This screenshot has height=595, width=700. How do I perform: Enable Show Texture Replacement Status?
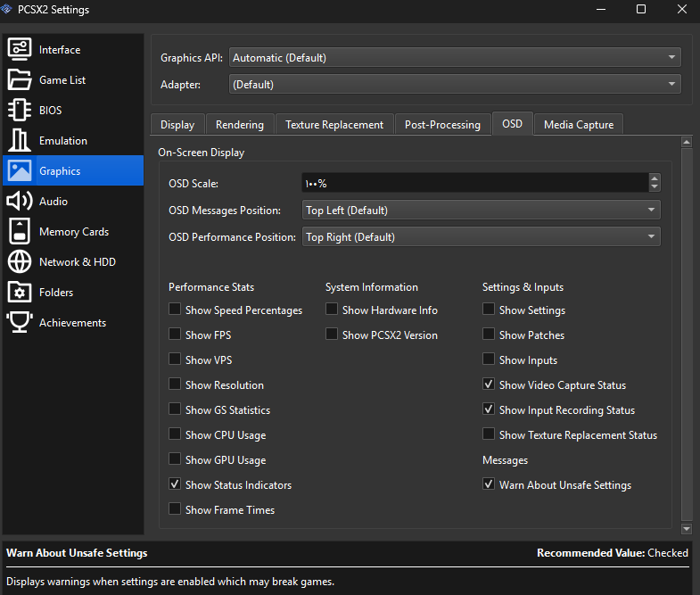pyautogui.click(x=489, y=434)
